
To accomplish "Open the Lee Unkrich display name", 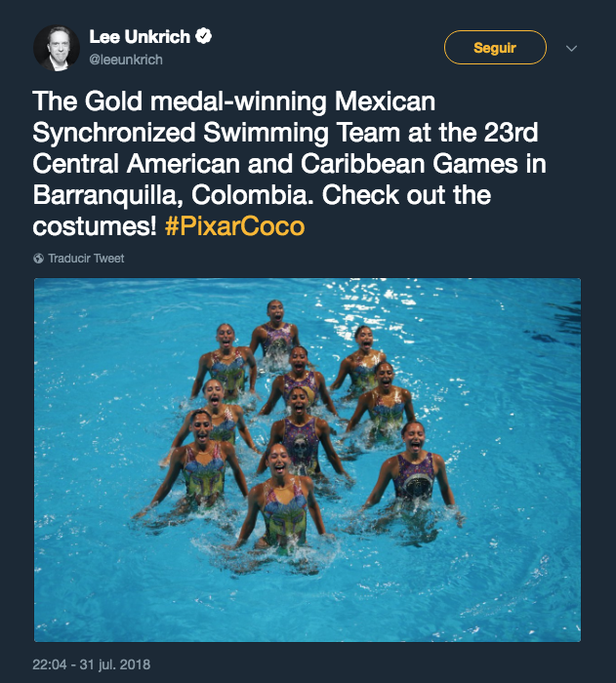I will point(140,37).
